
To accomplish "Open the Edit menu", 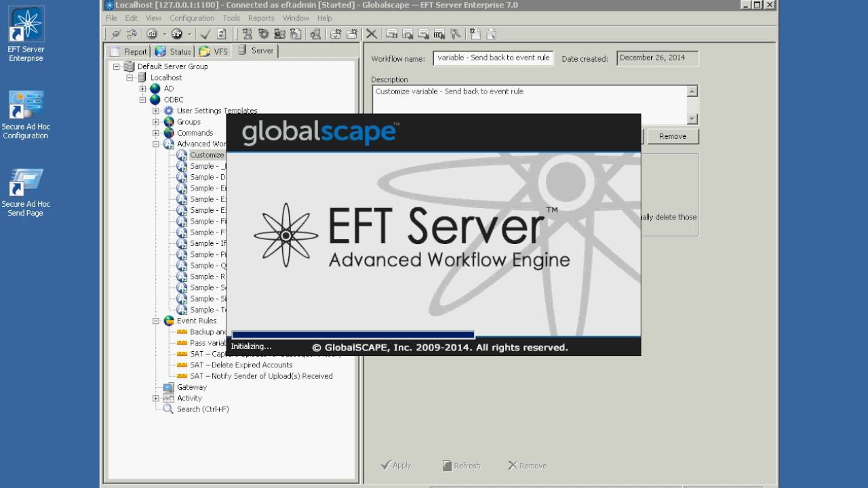I will pyautogui.click(x=132, y=18).
